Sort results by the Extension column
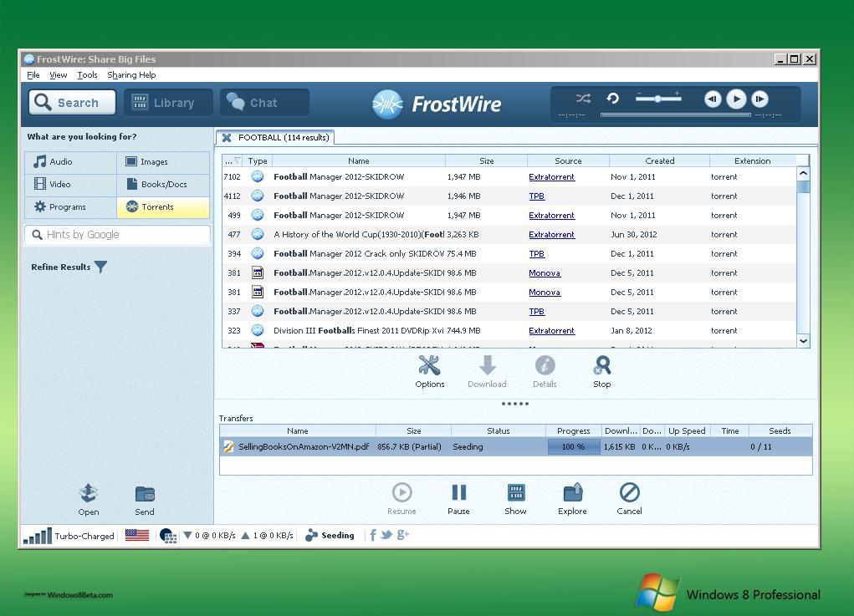The height and width of the screenshot is (616, 854). (752, 161)
